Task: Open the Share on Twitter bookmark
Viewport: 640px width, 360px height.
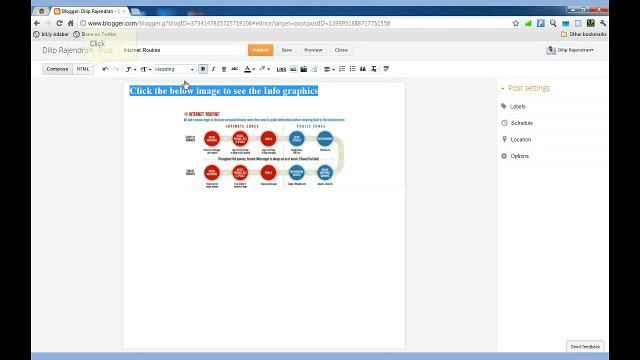Action: [95, 34]
